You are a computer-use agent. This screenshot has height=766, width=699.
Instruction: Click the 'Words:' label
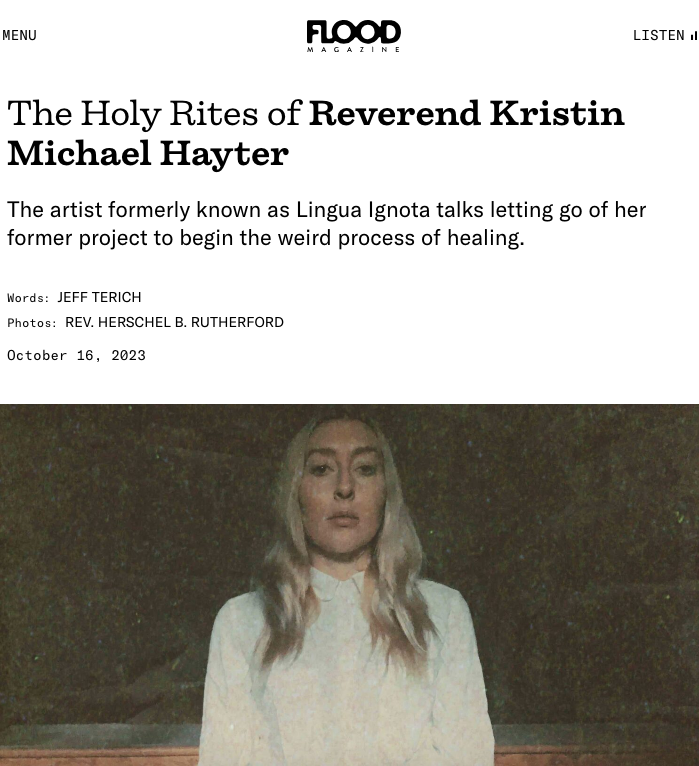pyautogui.click(x=28, y=298)
